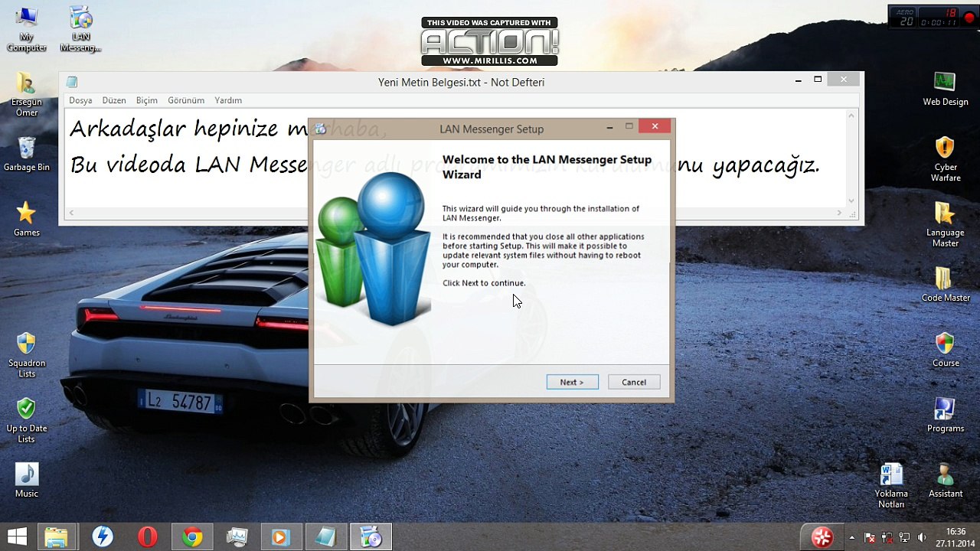Image resolution: width=980 pixels, height=551 pixels.
Task: Click the Action FPS overlay record indicator
Action: pos(969,17)
